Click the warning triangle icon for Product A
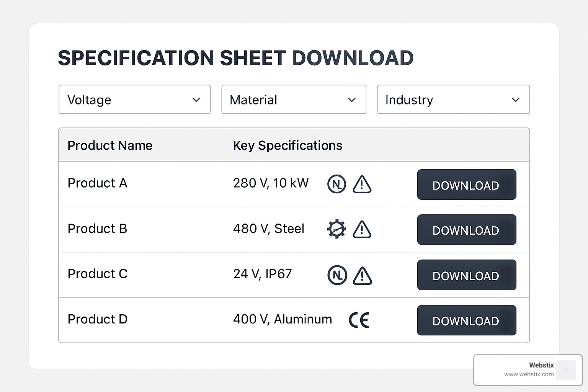588x392 pixels. click(361, 184)
